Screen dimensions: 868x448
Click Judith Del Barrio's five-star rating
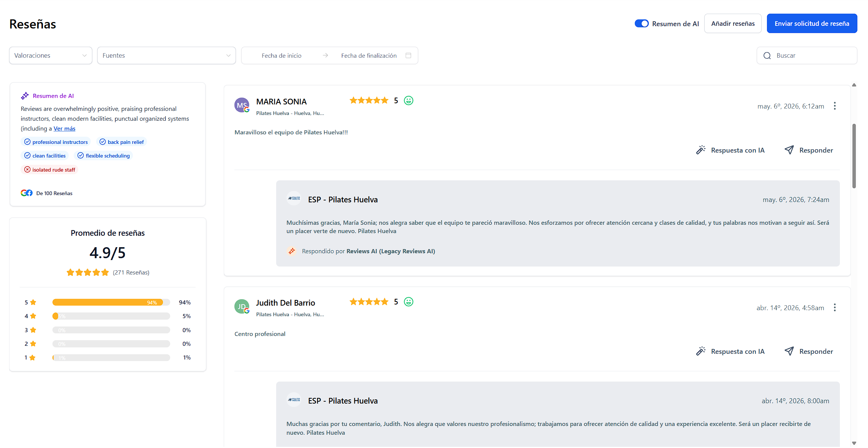pos(369,301)
